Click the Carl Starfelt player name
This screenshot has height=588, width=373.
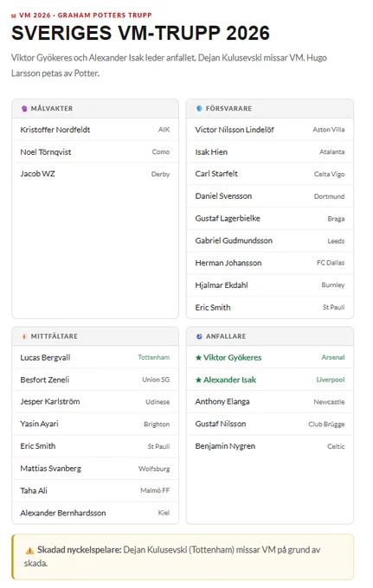click(216, 174)
